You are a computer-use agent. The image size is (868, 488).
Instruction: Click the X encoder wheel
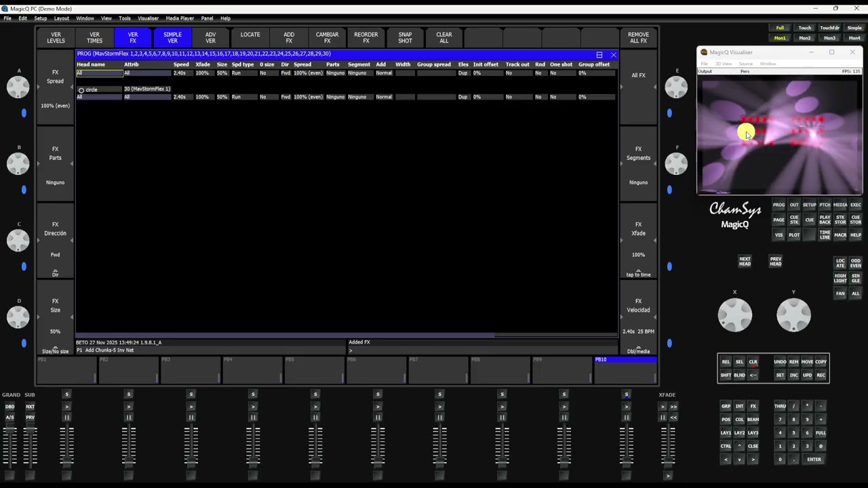point(735,315)
